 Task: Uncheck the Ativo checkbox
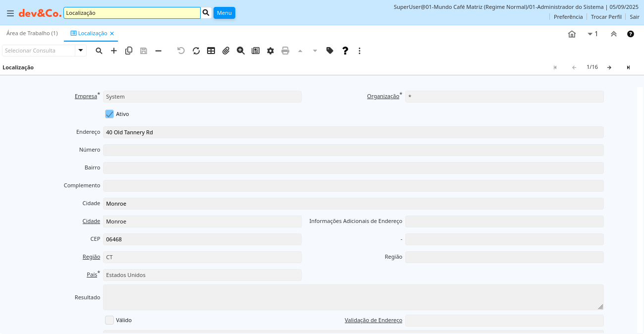[109, 114]
